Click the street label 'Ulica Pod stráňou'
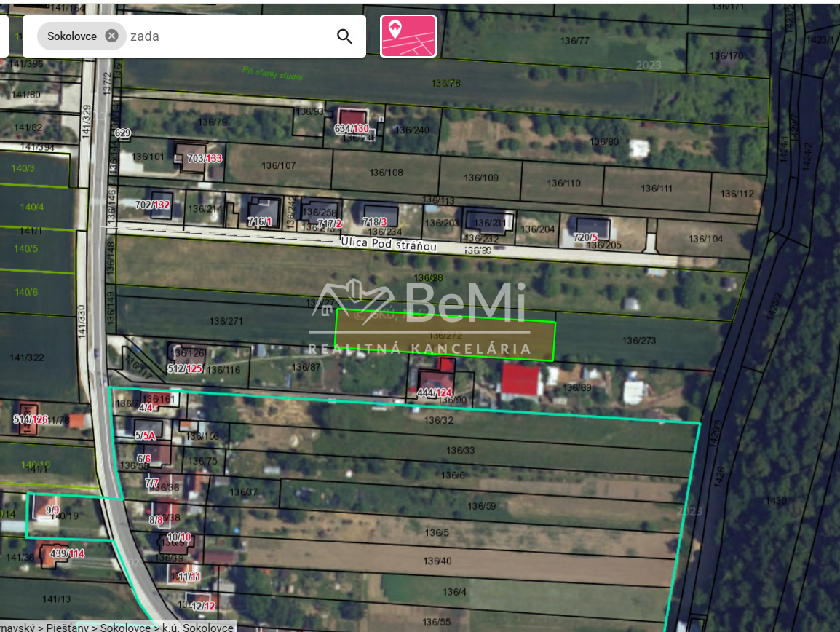840x632 pixels. coord(390,243)
